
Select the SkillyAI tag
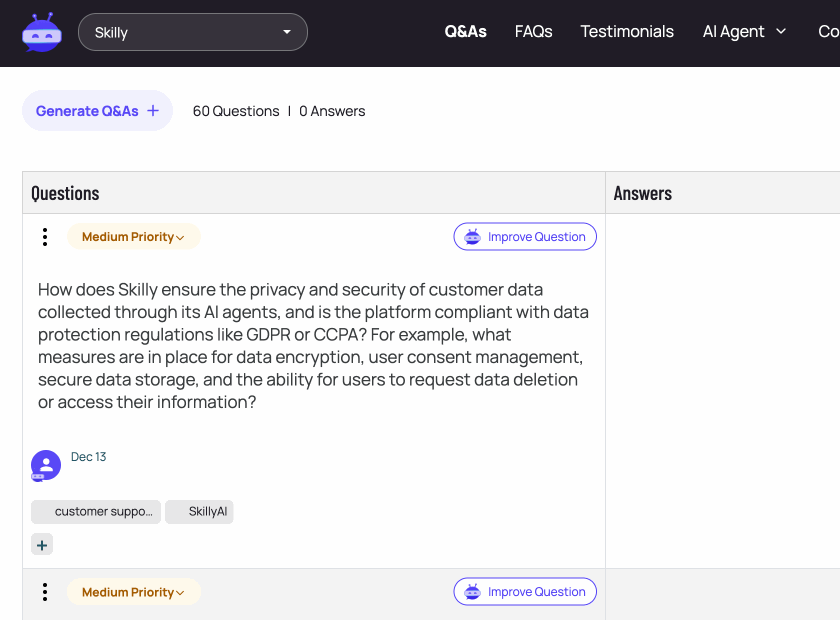pos(199,512)
